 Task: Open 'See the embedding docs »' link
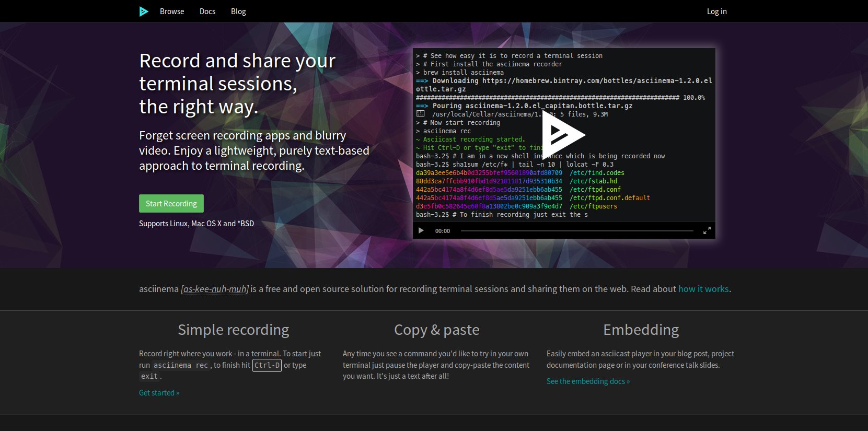tap(588, 381)
